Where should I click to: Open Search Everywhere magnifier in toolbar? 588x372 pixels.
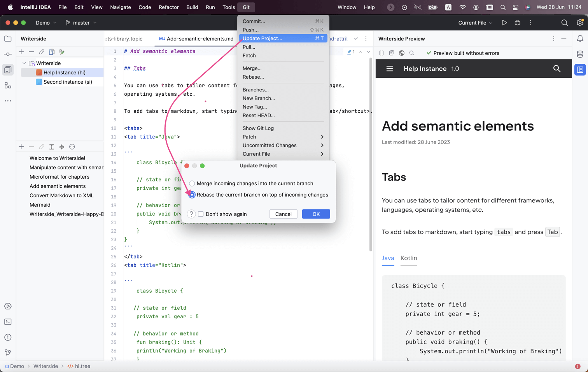pyautogui.click(x=565, y=23)
